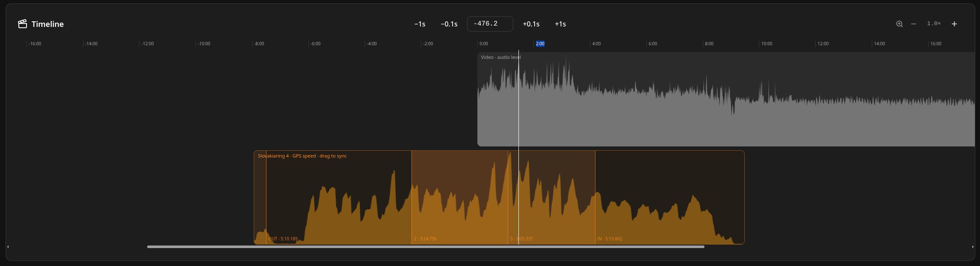980x266 pixels.
Task: Click the -4:00 ruler mark
Action: (x=371, y=44)
